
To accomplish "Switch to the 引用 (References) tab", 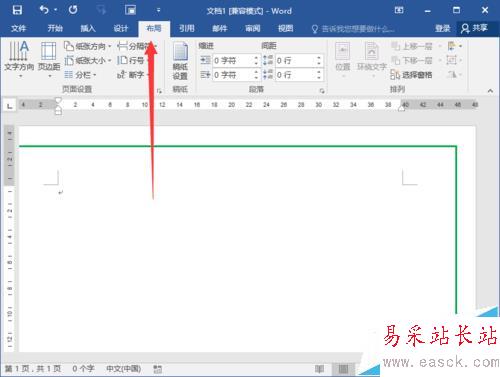I will tap(187, 28).
